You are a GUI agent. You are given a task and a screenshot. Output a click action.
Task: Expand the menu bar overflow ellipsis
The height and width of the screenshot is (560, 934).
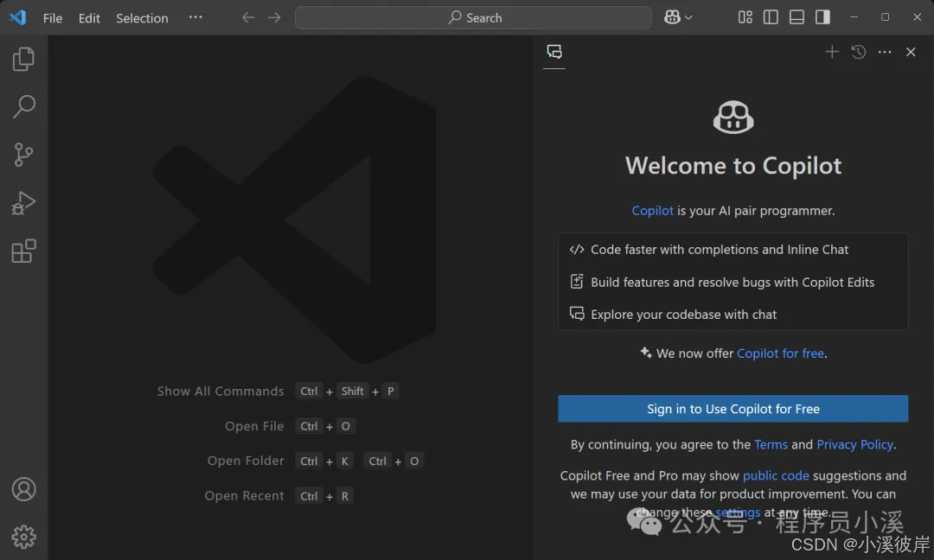point(195,17)
